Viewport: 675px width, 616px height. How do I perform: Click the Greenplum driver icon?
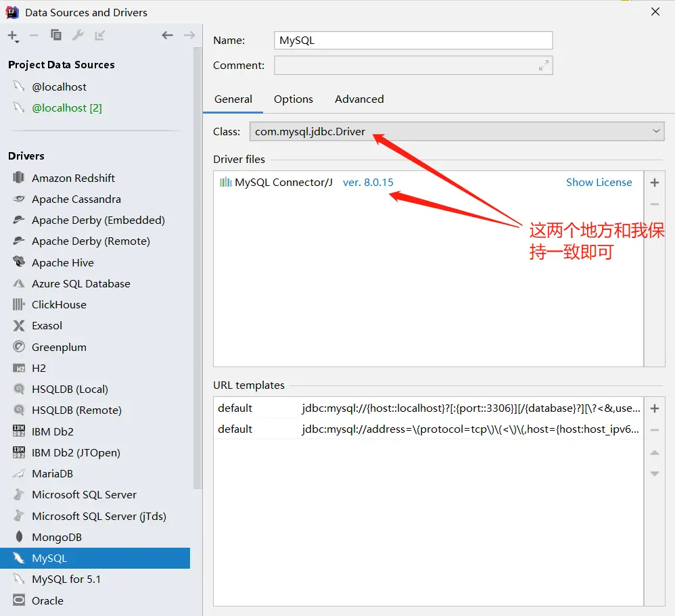(18, 346)
